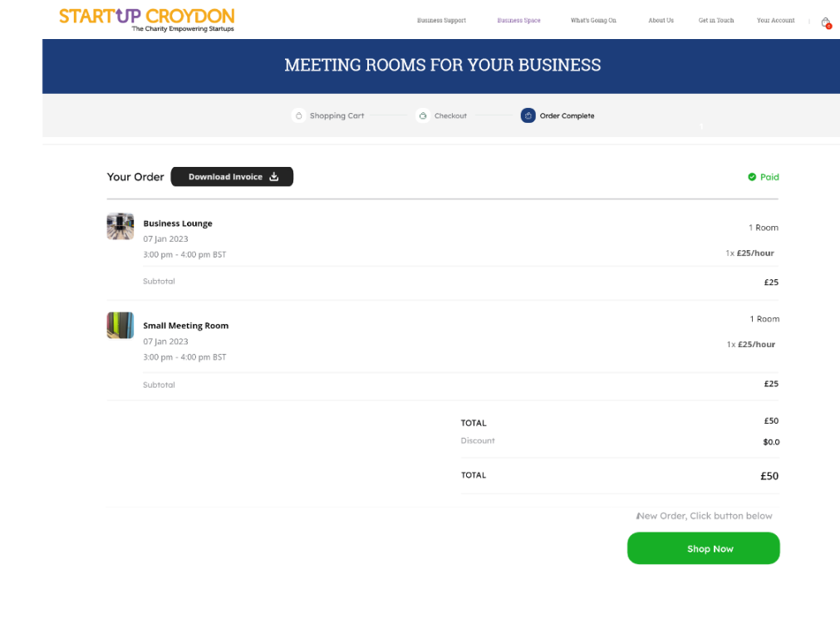Open the Small Meeting Room thumbnail image

120,325
